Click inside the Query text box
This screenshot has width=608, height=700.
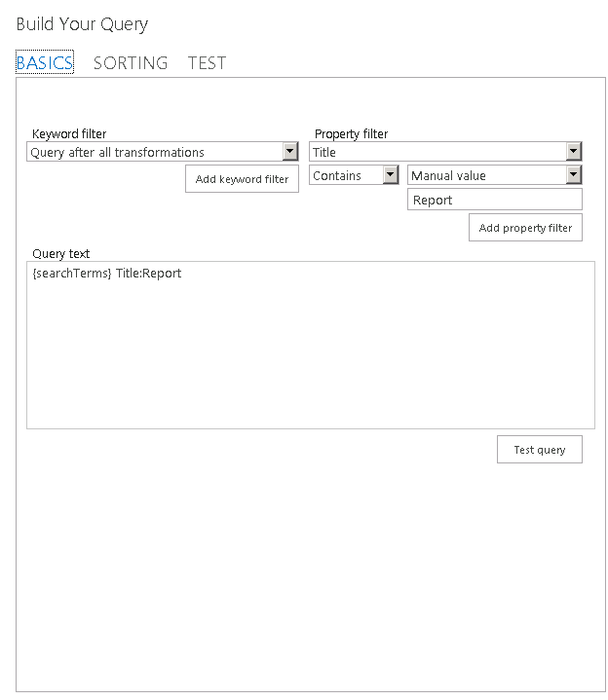pyautogui.click(x=311, y=345)
